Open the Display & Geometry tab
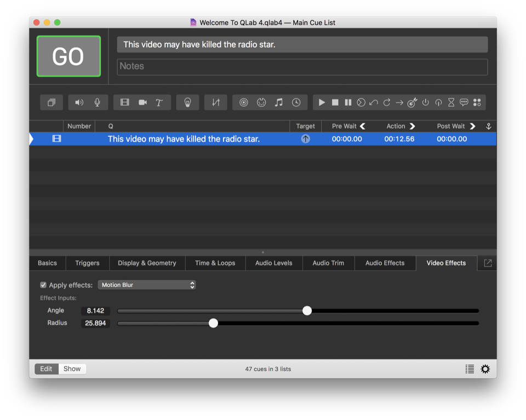Viewport: 526px width, 420px height. click(x=147, y=263)
